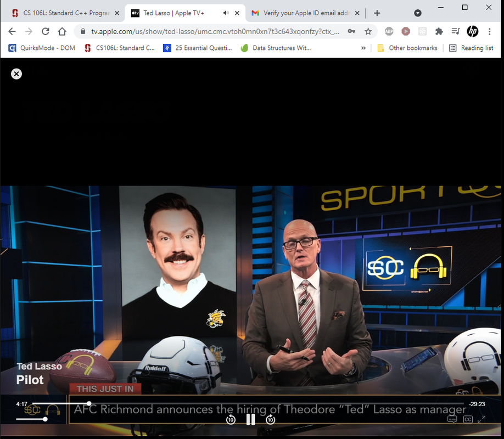Close the CS 106L tab

pyautogui.click(x=117, y=13)
